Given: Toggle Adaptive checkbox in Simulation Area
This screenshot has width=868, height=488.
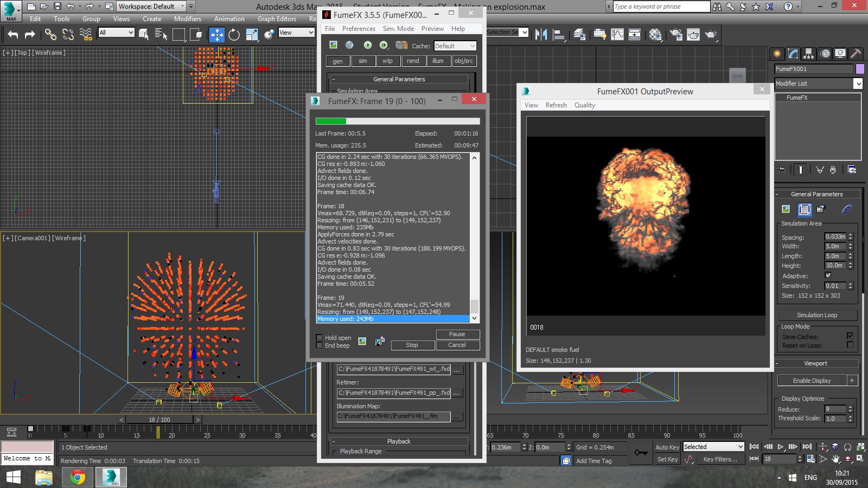Looking at the screenshot, I should (x=828, y=275).
